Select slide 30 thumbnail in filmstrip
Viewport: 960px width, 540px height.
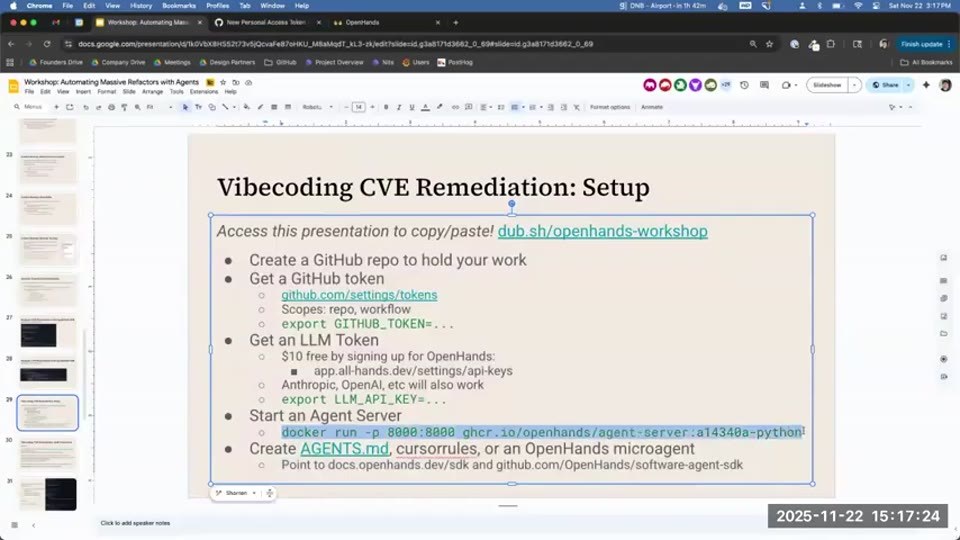(48, 454)
